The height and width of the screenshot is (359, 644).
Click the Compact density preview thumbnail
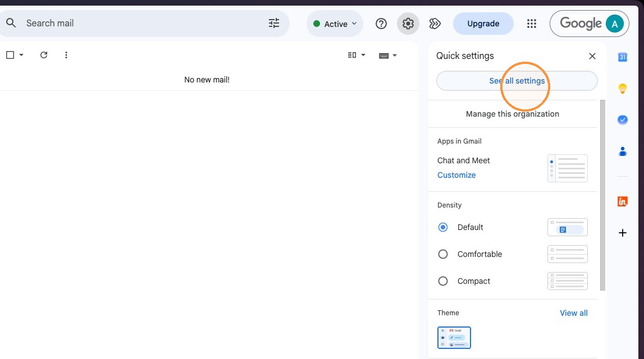click(x=568, y=281)
